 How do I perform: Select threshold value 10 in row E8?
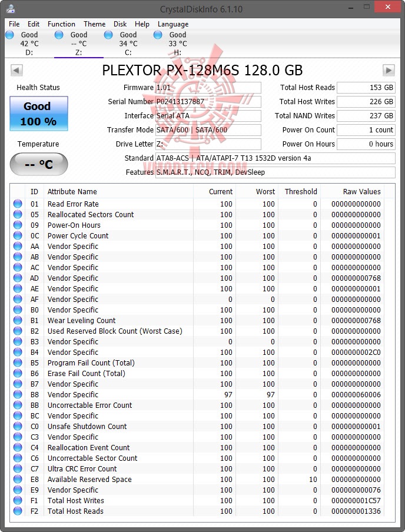tap(313, 480)
